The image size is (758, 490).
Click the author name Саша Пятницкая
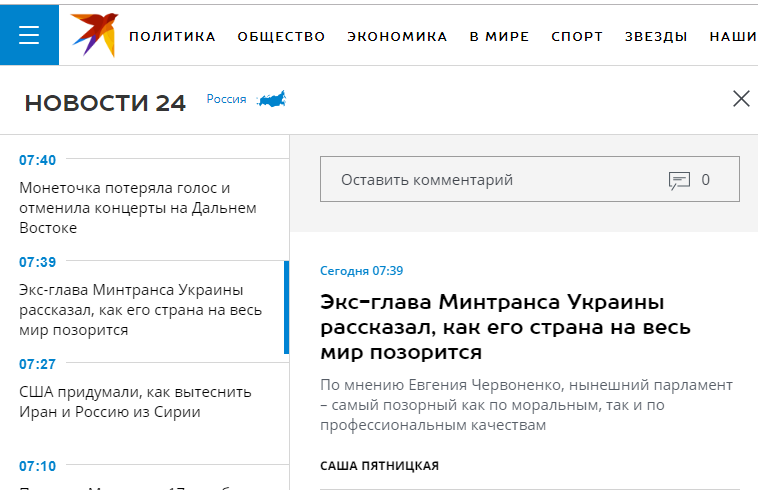coord(379,466)
